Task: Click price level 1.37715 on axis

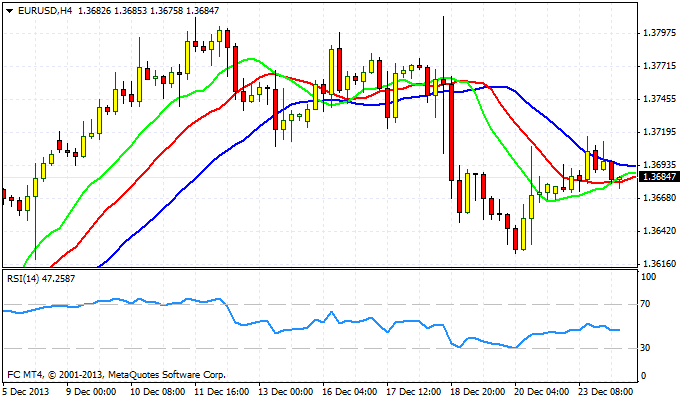Action: (x=660, y=66)
